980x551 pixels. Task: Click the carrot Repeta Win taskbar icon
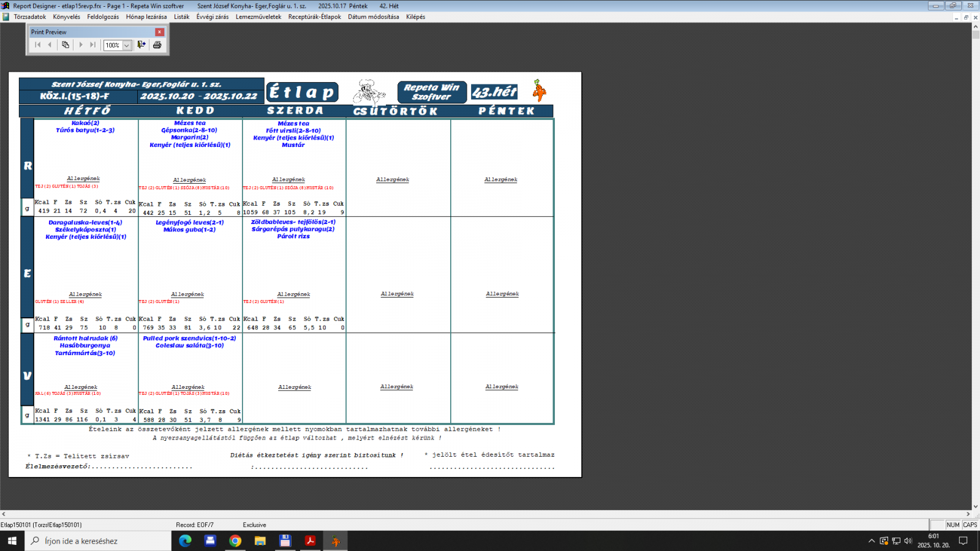pos(335,541)
